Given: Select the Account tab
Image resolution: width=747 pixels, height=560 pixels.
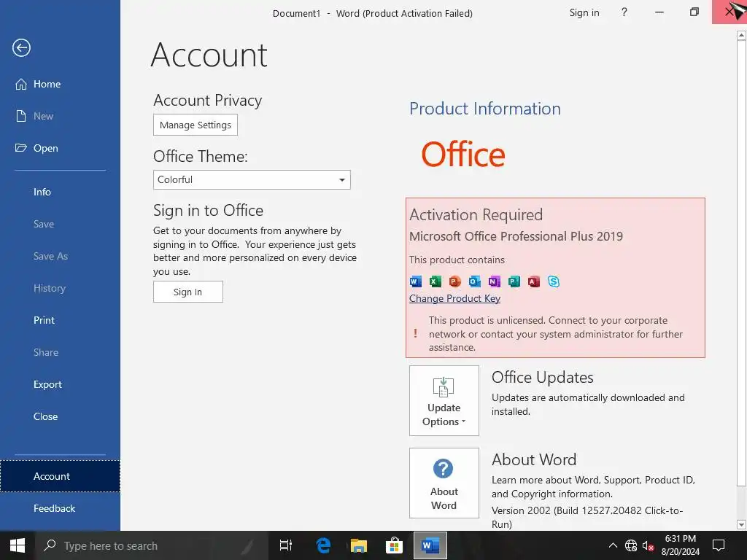Looking at the screenshot, I should pyautogui.click(x=60, y=476).
